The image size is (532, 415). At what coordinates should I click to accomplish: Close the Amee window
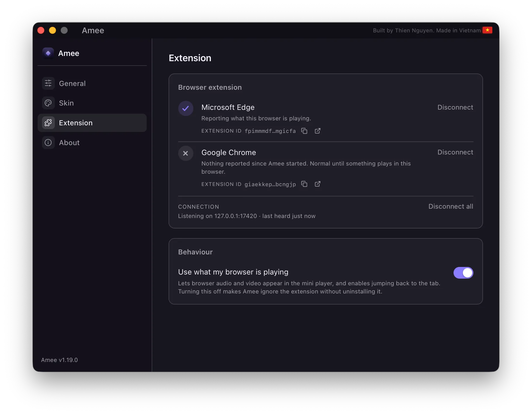41,30
